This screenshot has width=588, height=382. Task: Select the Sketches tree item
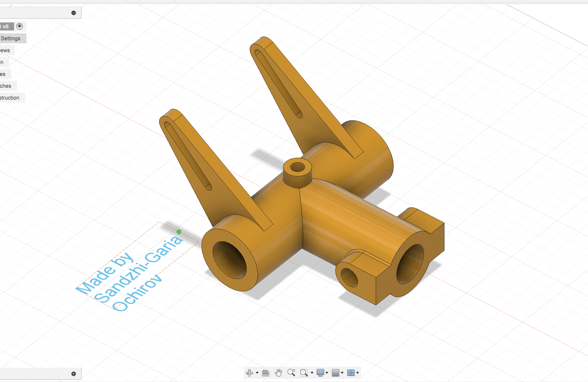(8, 86)
